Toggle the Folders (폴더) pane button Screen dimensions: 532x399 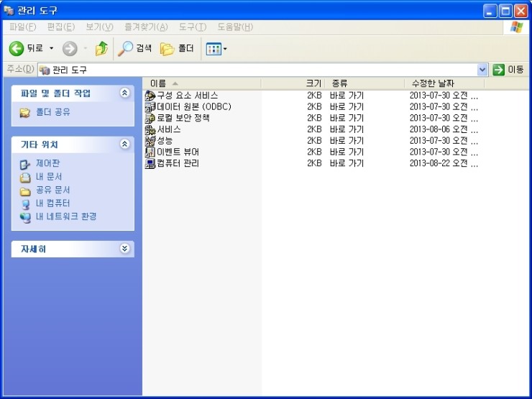[x=177, y=48]
